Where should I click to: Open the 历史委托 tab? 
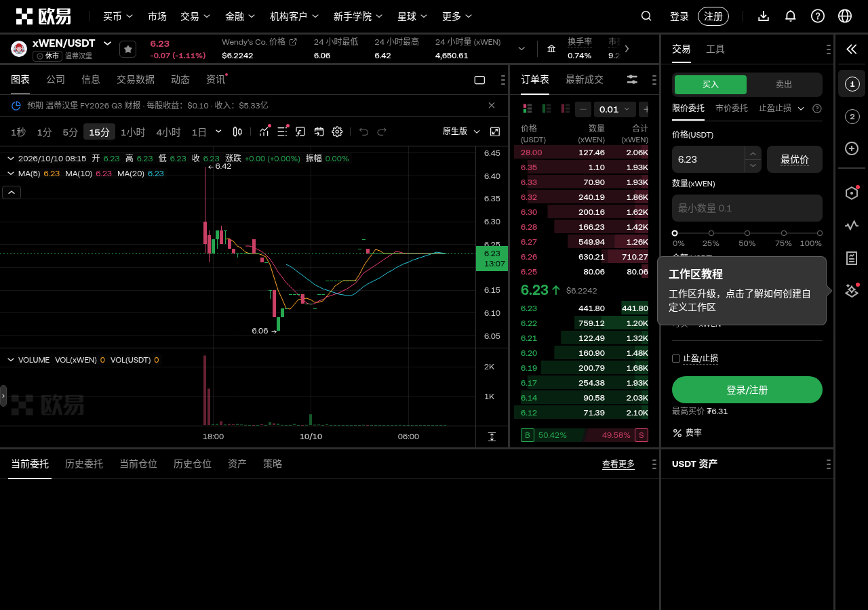coord(84,464)
